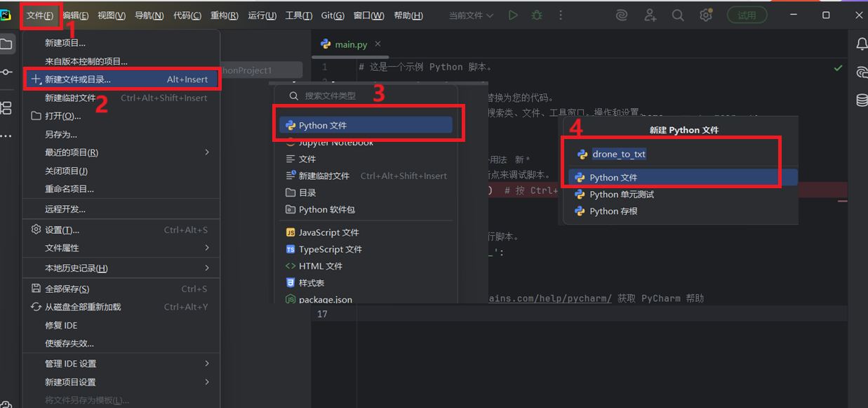Open the AI chat tool window in the right sidebar
The width and height of the screenshot is (868, 408).
(862, 72)
